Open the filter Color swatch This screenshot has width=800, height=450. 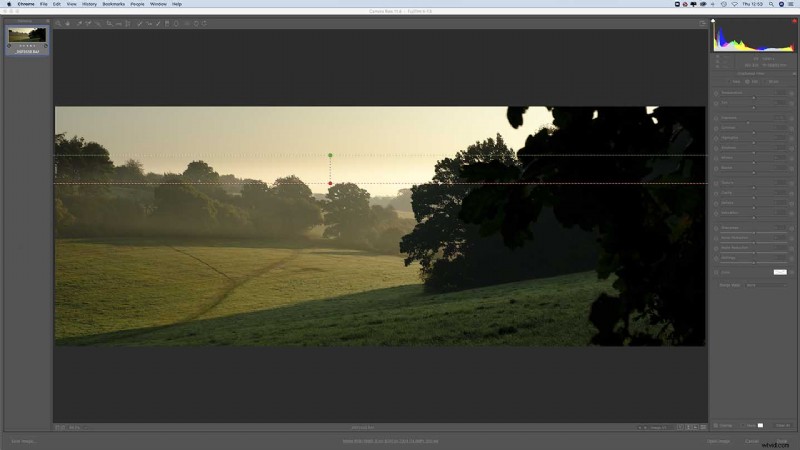[780, 272]
